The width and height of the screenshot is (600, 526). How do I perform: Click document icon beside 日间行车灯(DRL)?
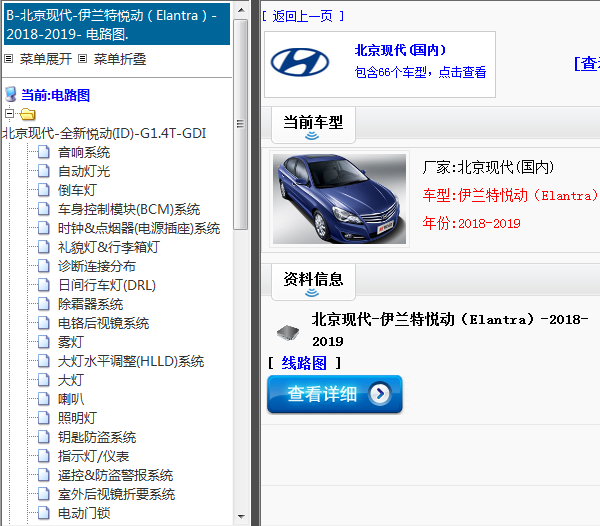[44, 285]
